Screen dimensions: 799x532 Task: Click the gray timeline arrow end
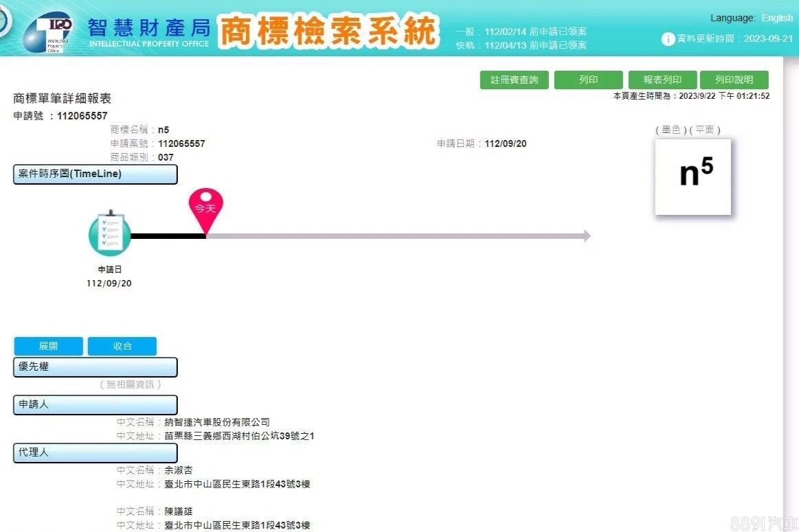coord(585,236)
